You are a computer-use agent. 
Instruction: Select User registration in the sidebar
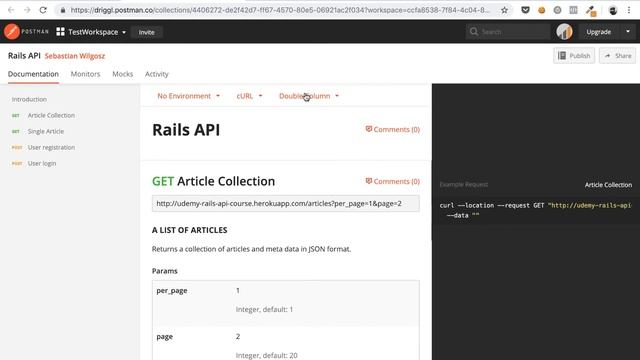point(51,147)
